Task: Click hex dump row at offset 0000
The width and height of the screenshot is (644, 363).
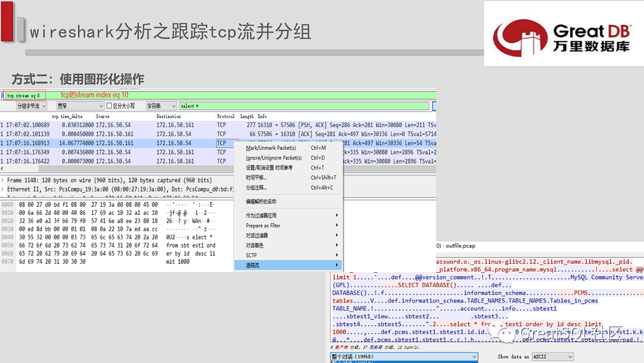Action: click(x=109, y=204)
